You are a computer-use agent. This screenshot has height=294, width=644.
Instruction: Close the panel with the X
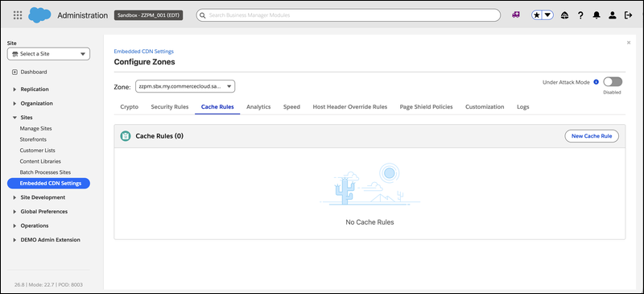[x=629, y=43]
